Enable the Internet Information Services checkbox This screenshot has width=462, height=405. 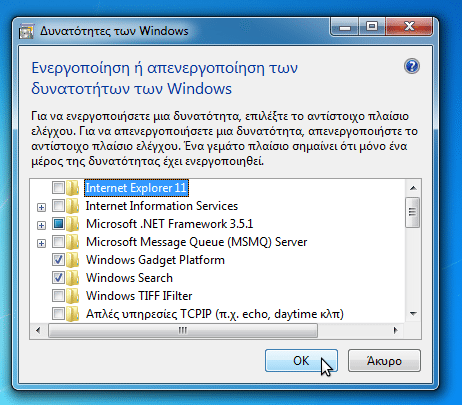pyautogui.click(x=58, y=206)
